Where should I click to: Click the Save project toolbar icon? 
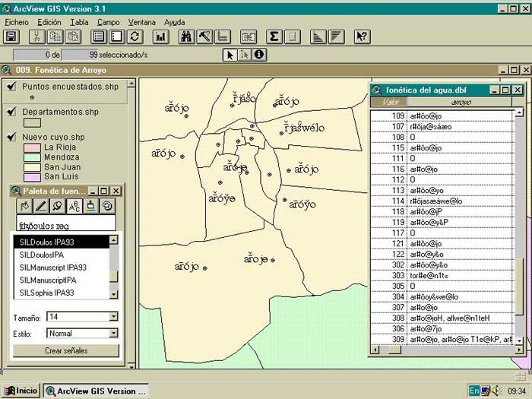[x=11, y=37]
